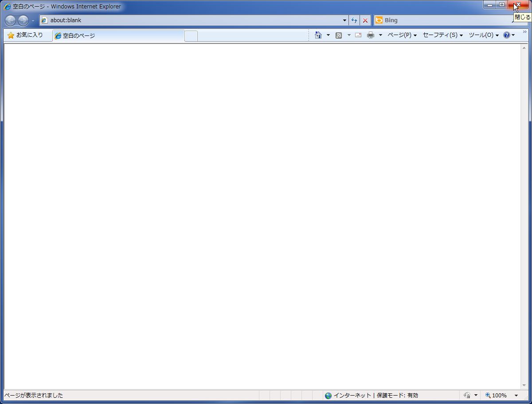
Task: Open the Help question mark menu
Action: click(x=509, y=35)
